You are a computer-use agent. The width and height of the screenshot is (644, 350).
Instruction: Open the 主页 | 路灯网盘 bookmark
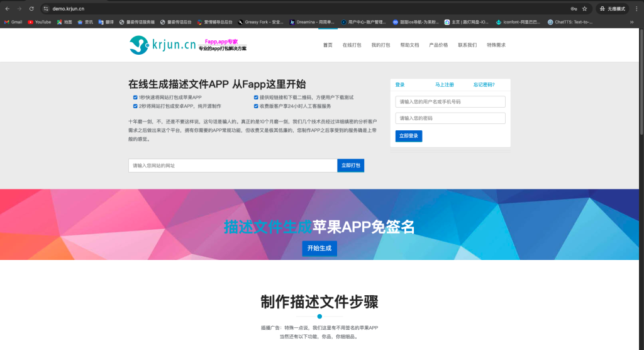pyautogui.click(x=466, y=22)
